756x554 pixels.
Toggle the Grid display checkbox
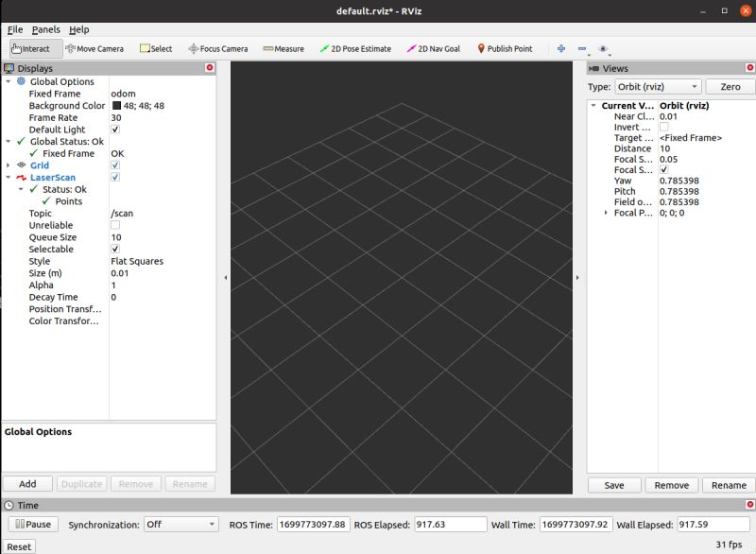click(x=114, y=165)
